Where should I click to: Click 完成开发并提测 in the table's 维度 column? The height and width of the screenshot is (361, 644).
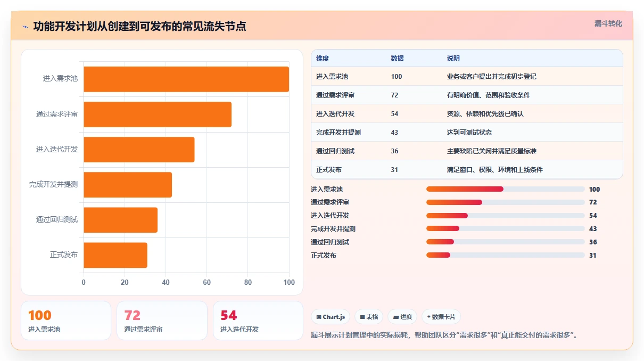(x=338, y=133)
